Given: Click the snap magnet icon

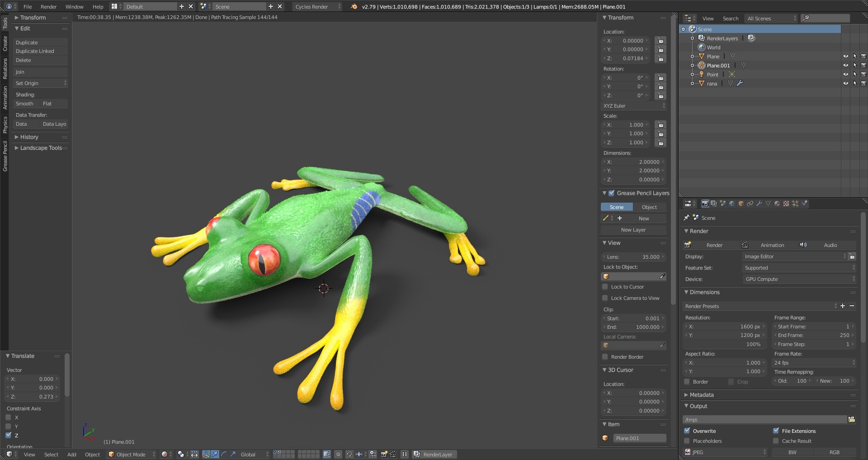Looking at the screenshot, I should 349,454.
